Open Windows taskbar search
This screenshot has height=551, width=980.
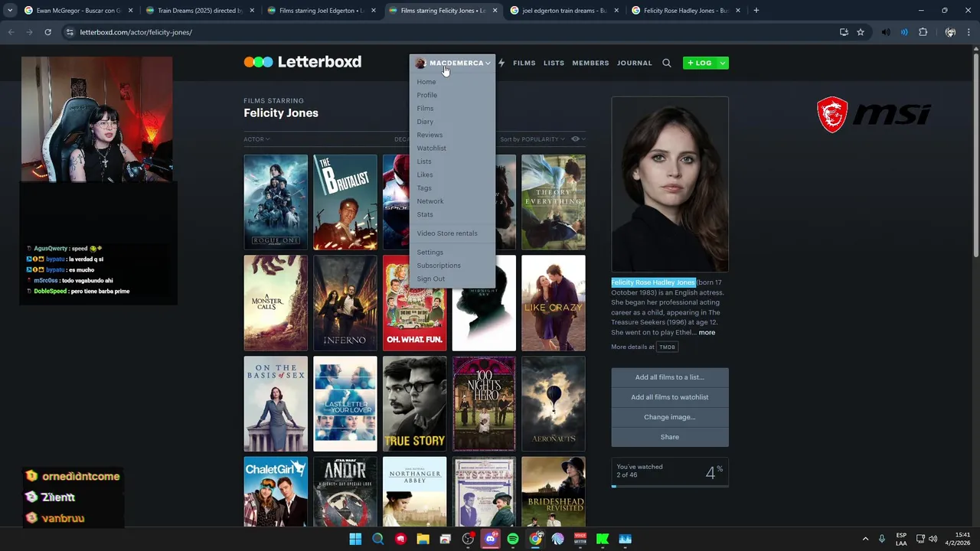pos(377,539)
